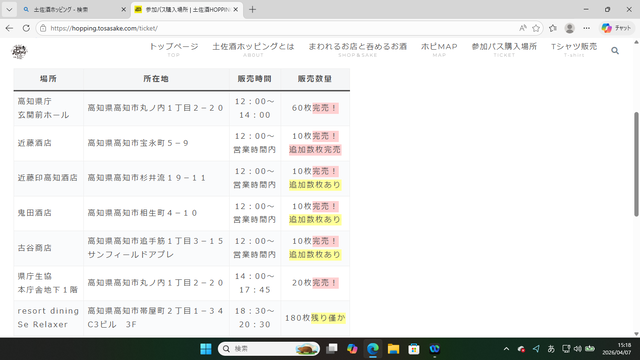Open the favorites list icon
The image size is (640, 360).
click(x=553, y=28)
